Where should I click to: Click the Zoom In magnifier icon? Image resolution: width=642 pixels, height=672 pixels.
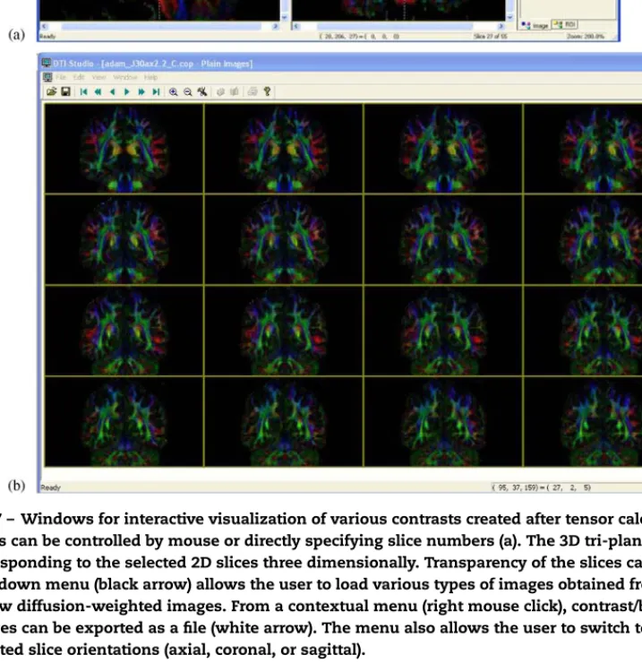[174, 91]
